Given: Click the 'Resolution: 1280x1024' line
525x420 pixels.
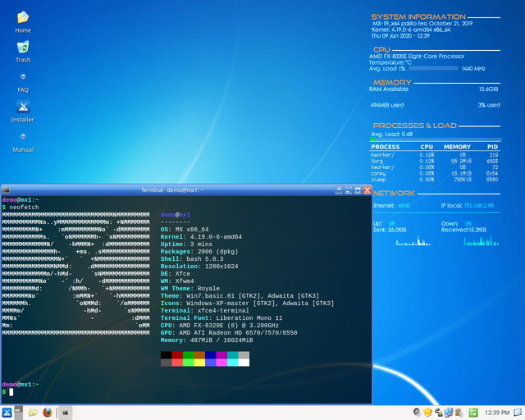Looking at the screenshot, I should coord(199,267).
